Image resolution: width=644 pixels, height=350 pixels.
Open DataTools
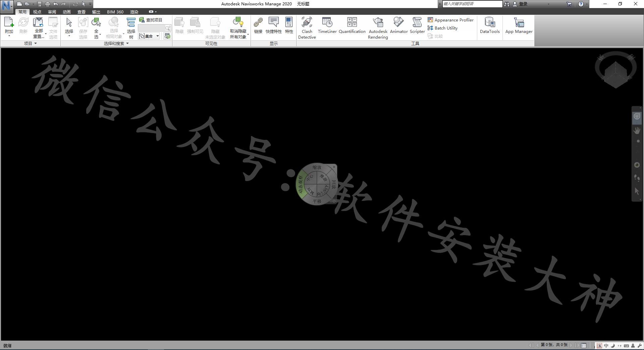(x=490, y=25)
